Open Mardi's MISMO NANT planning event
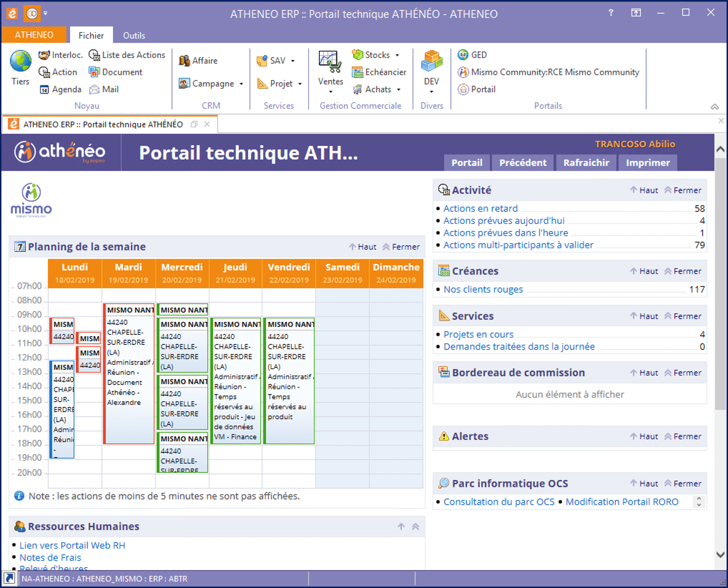The width and height of the screenshot is (728, 588). pyautogui.click(x=129, y=373)
